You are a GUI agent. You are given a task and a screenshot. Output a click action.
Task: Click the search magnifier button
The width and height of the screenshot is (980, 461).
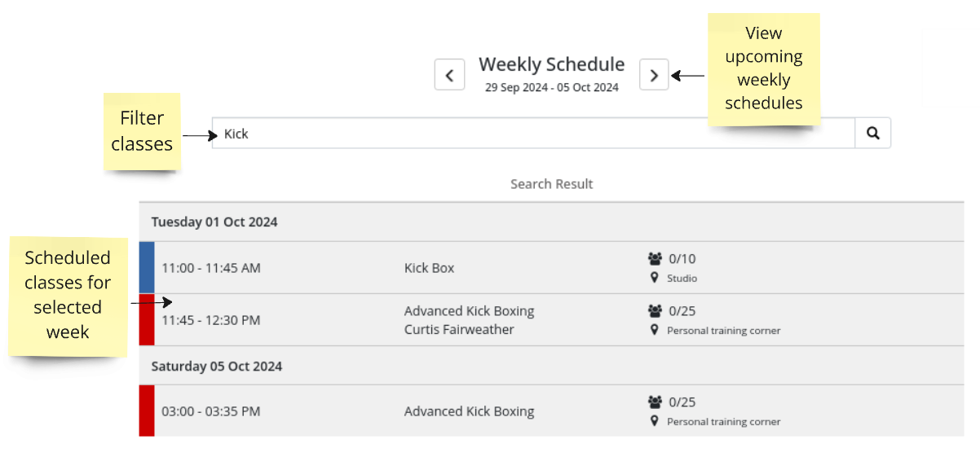(872, 134)
